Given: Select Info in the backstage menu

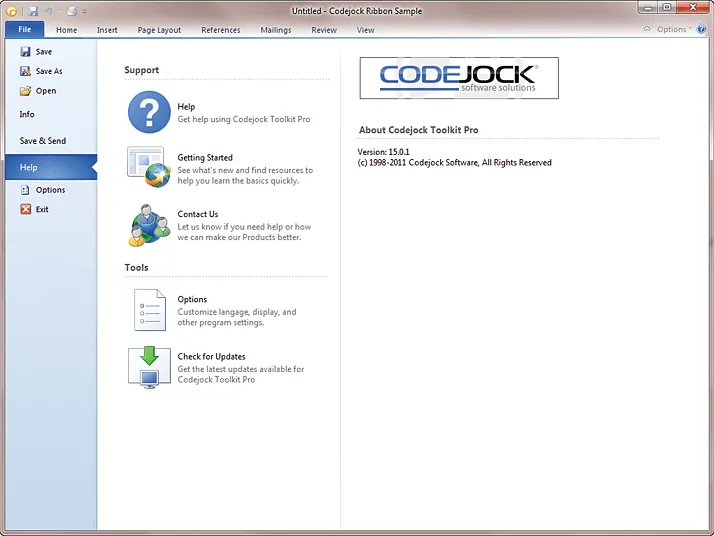Looking at the screenshot, I should 51,114.
